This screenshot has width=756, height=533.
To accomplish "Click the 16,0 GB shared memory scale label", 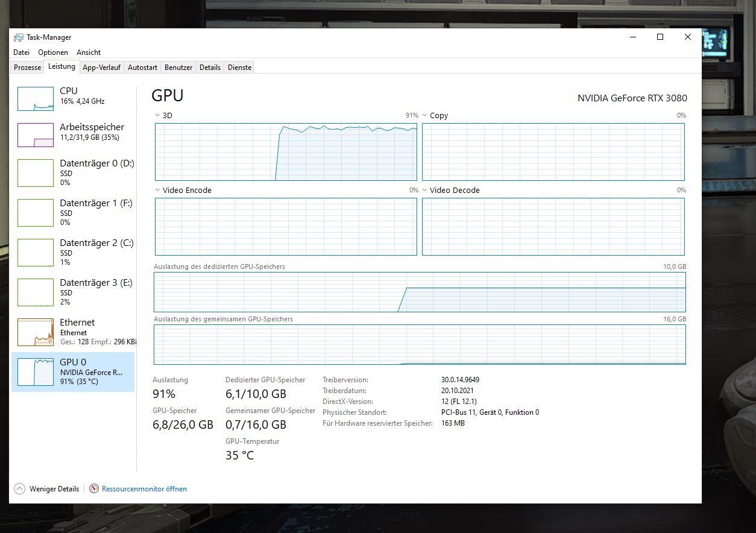I will [x=675, y=319].
